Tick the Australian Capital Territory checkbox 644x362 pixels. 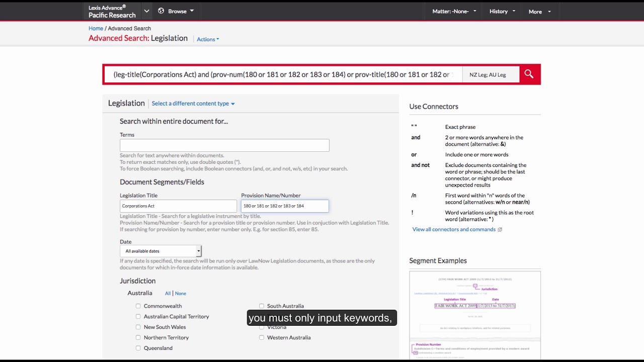click(138, 316)
